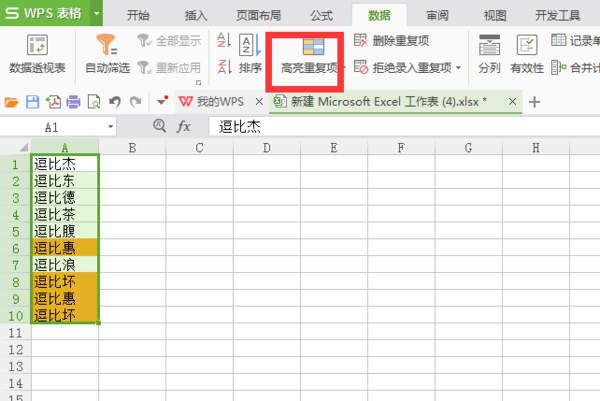Select column A header

click(65, 147)
